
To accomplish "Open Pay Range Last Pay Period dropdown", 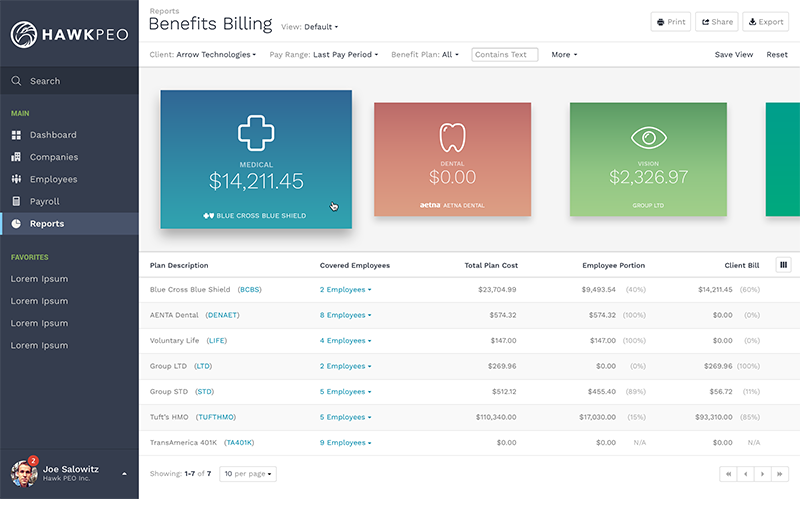I will coord(324,55).
